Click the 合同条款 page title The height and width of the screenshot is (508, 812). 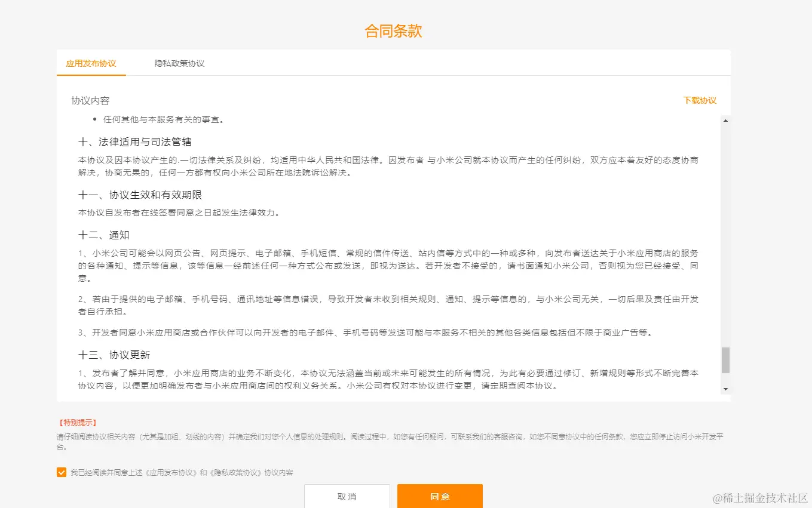pyautogui.click(x=394, y=31)
